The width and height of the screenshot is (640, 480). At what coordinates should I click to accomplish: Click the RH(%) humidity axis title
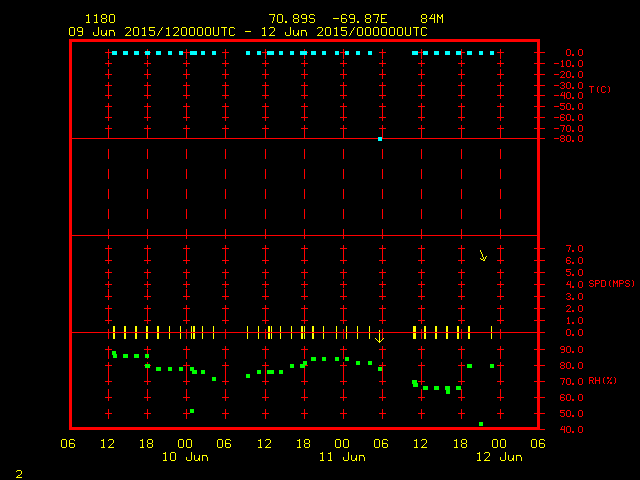tap(602, 381)
